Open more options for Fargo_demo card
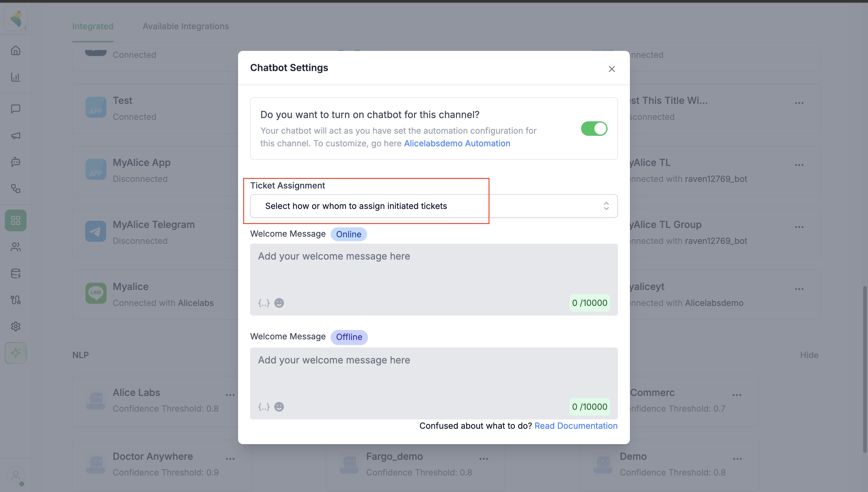This screenshot has width=868, height=492. point(484,459)
